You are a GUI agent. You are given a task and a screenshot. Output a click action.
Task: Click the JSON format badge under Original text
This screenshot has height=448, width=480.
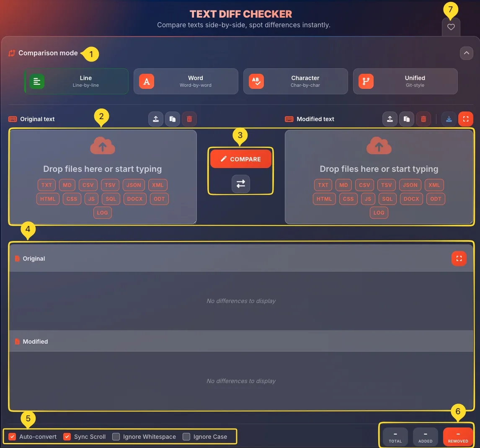[x=133, y=185]
